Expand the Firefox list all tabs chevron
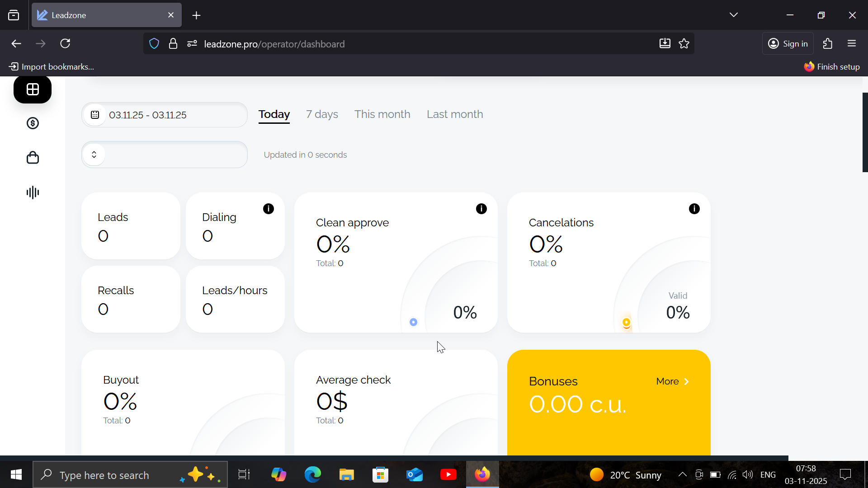 coord(734,15)
